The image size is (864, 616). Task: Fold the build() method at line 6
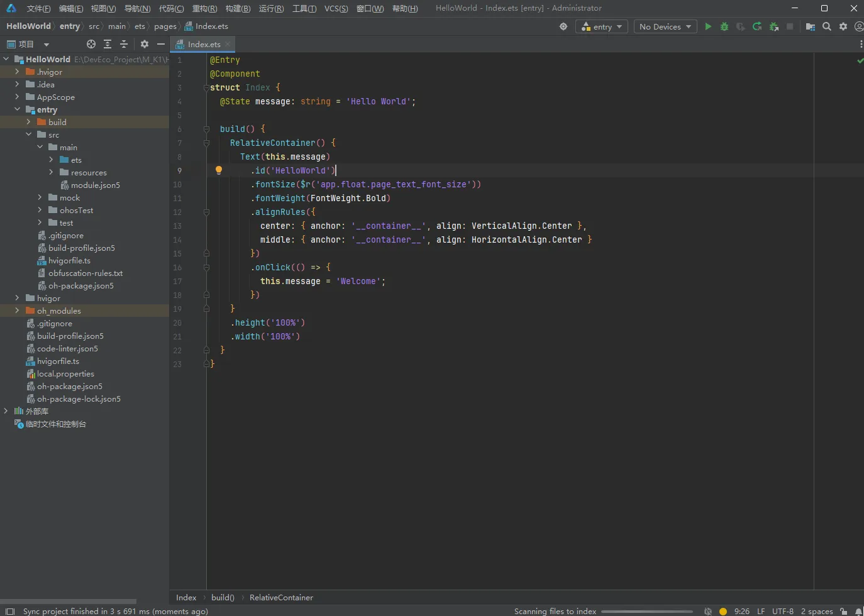click(x=206, y=129)
